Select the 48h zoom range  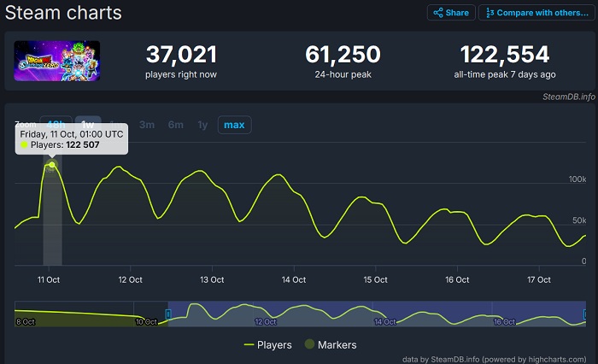pyautogui.click(x=56, y=125)
